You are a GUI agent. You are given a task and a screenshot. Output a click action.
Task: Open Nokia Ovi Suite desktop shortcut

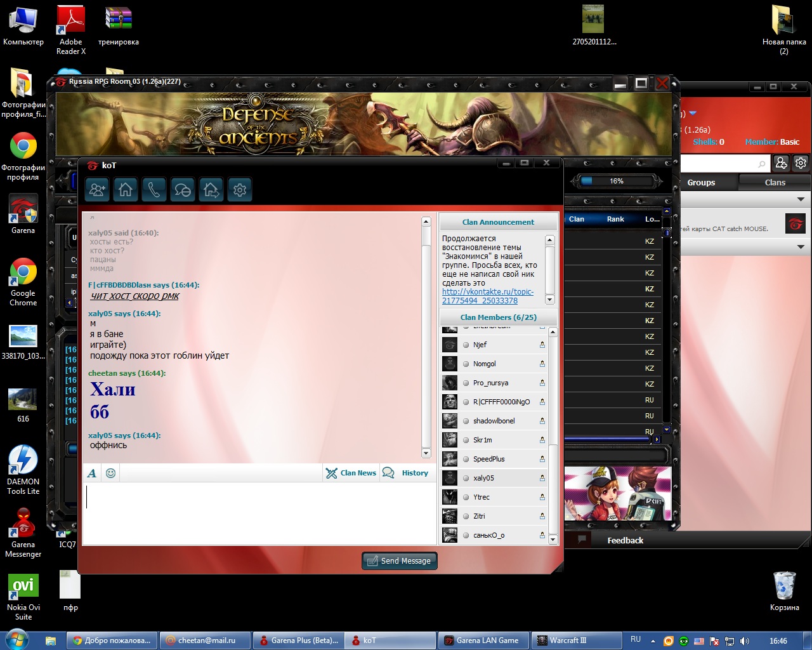(23, 597)
